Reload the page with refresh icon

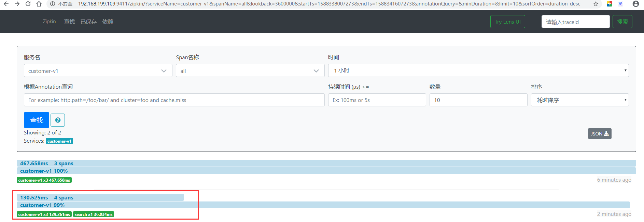click(x=28, y=4)
